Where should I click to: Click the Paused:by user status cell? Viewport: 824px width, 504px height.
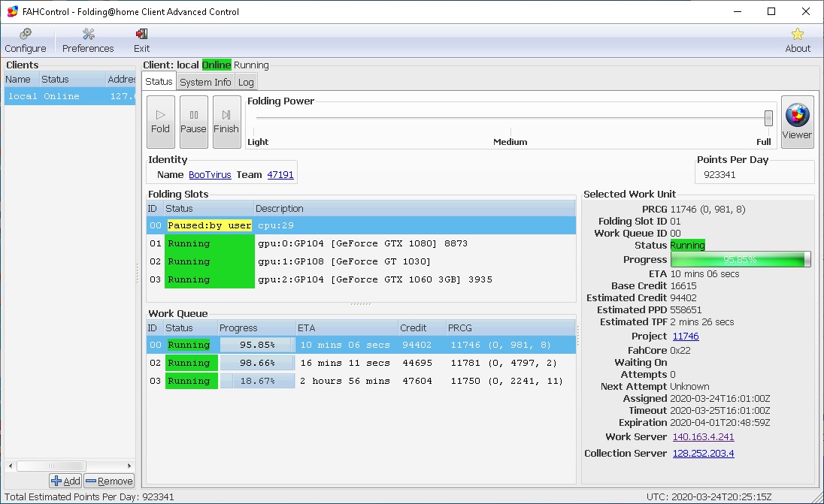(209, 225)
